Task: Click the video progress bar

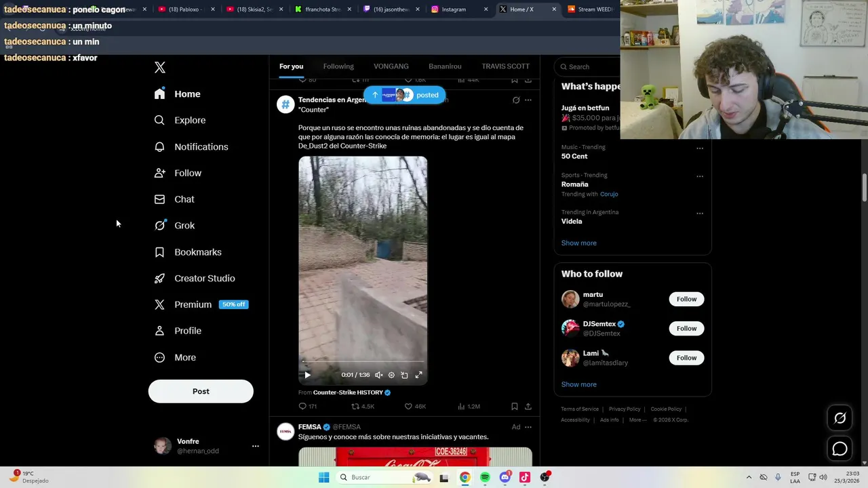Action: (x=363, y=363)
